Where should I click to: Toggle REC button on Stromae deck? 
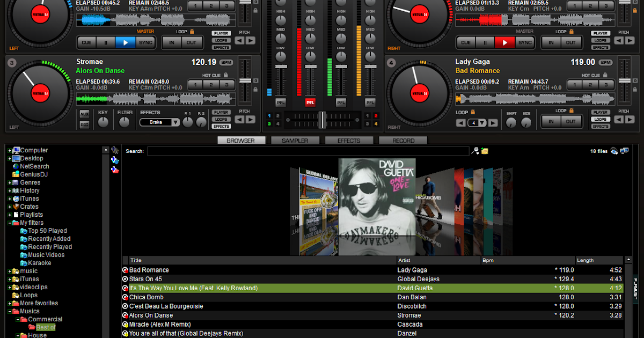coord(84,124)
